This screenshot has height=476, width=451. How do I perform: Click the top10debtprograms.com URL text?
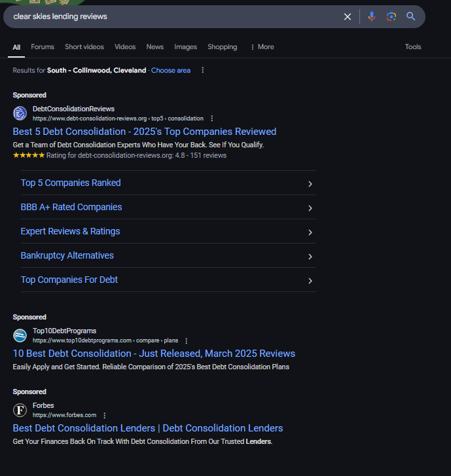(x=105, y=340)
